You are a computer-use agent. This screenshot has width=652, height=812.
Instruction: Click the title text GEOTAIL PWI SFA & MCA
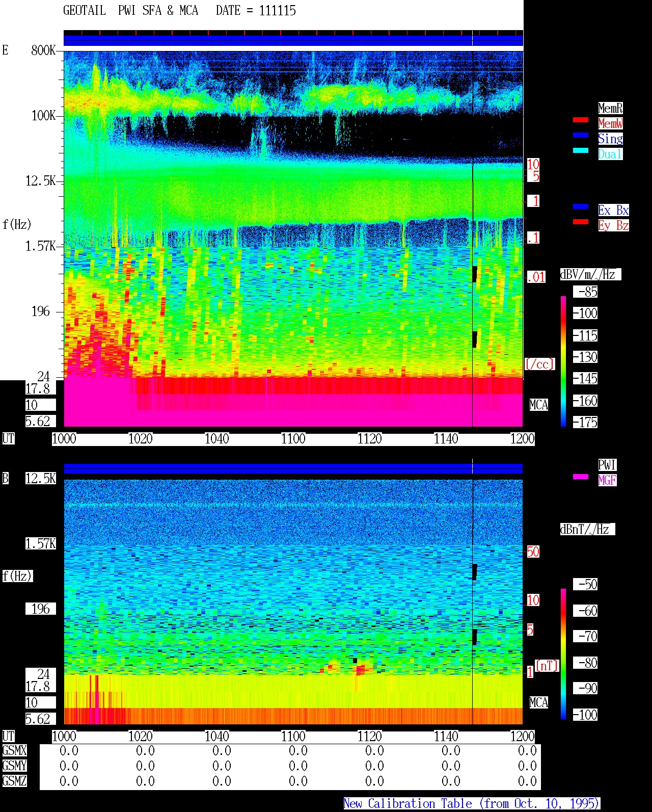[x=130, y=11]
